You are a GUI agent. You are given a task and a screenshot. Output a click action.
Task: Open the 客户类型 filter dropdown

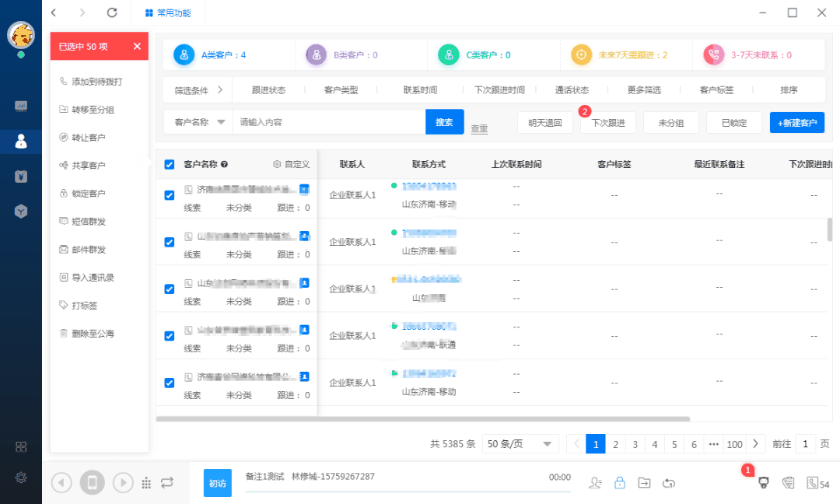[341, 90]
